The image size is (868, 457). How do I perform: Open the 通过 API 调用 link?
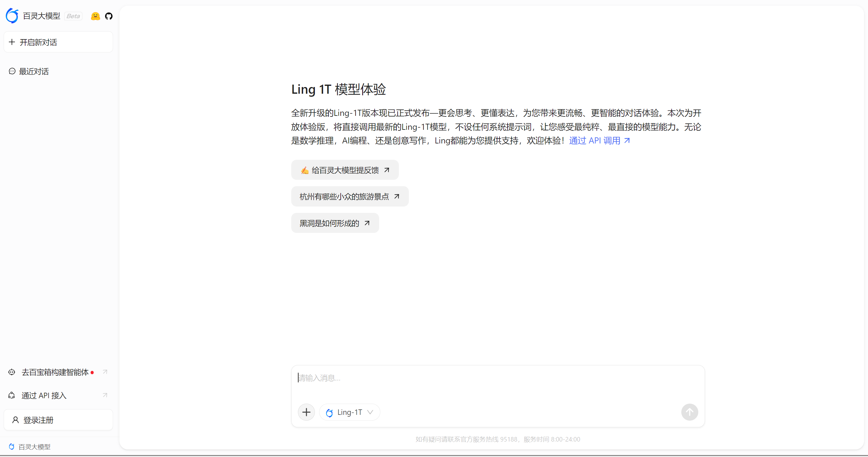[x=595, y=140]
